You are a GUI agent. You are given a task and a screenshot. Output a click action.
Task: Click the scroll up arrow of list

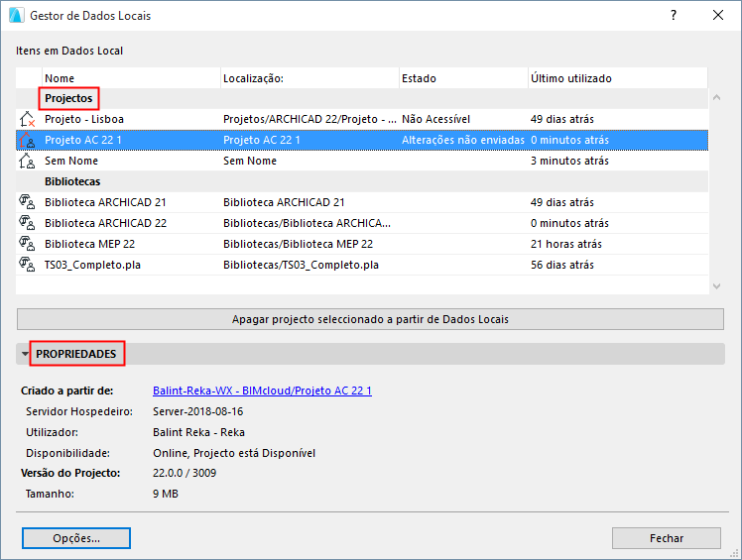717,97
